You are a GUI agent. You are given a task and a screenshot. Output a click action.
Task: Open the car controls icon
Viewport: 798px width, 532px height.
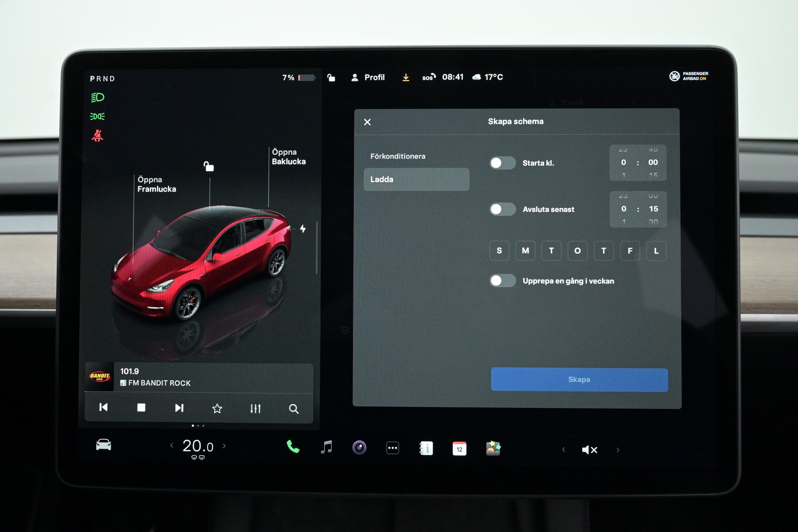(103, 445)
